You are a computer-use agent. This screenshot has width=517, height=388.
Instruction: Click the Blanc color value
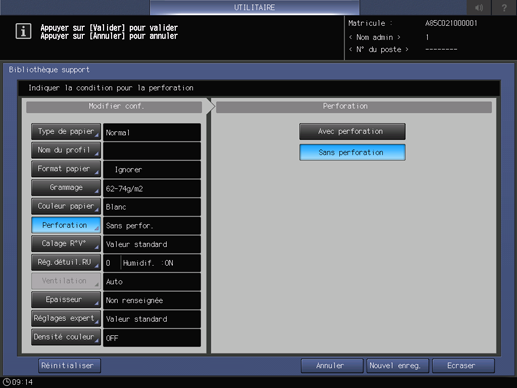point(152,207)
